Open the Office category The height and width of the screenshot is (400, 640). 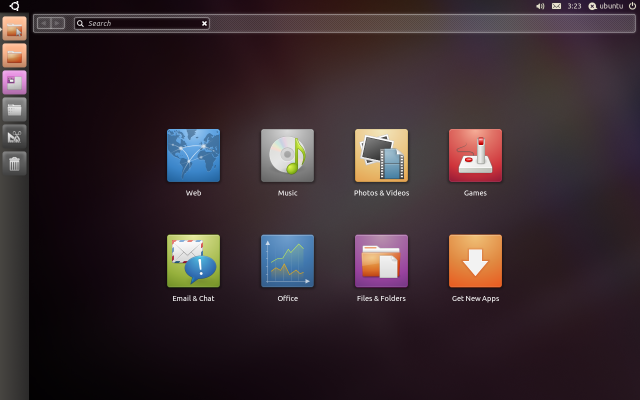(x=287, y=261)
